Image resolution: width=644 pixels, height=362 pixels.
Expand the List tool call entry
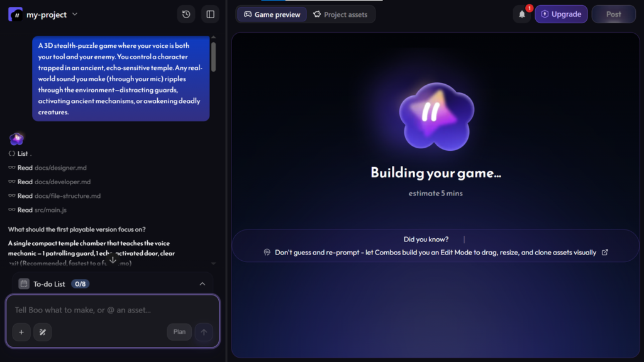pyautogui.click(x=19, y=153)
